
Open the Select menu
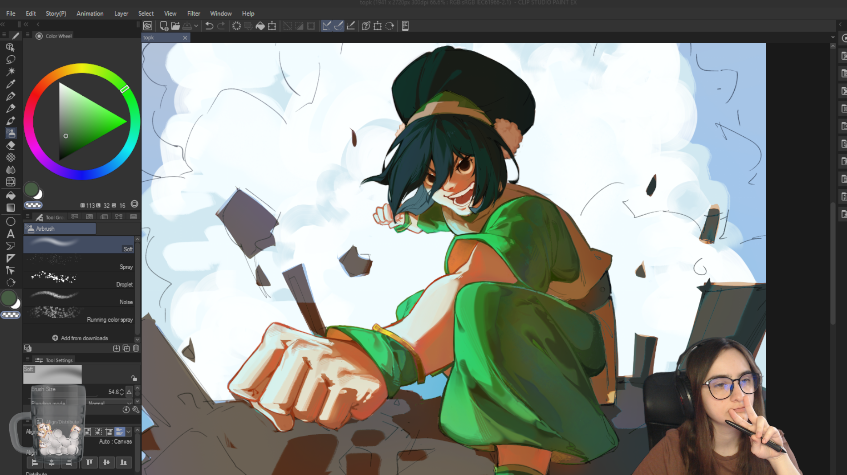tap(146, 14)
